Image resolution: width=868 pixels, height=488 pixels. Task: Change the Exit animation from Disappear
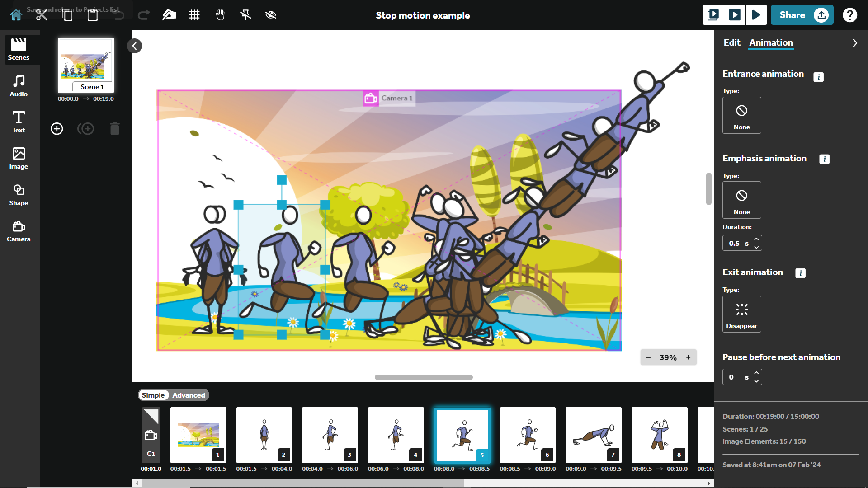click(x=741, y=314)
